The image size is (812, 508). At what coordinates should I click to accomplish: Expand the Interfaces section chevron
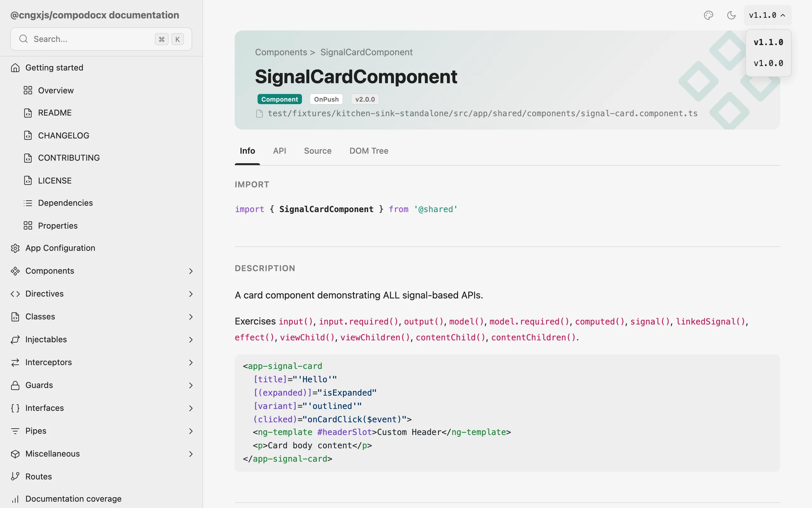pos(191,408)
